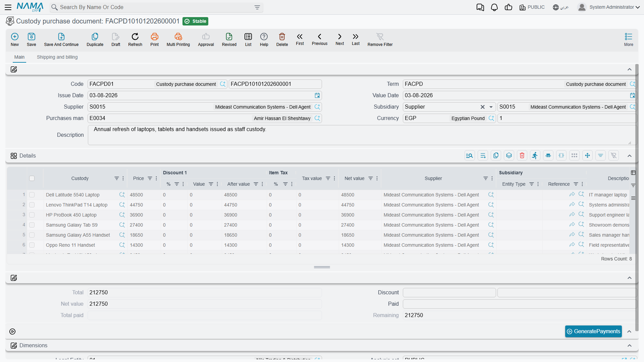Go to the Last record

coord(356,39)
